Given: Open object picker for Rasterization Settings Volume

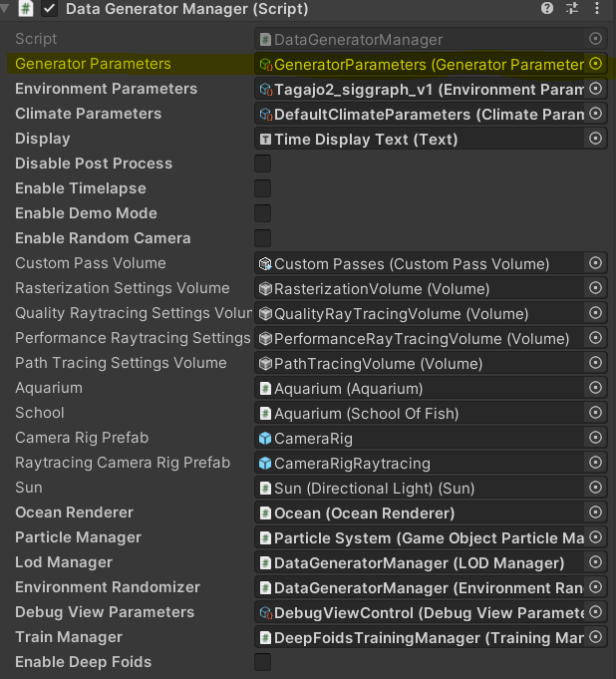Looking at the screenshot, I should [596, 288].
